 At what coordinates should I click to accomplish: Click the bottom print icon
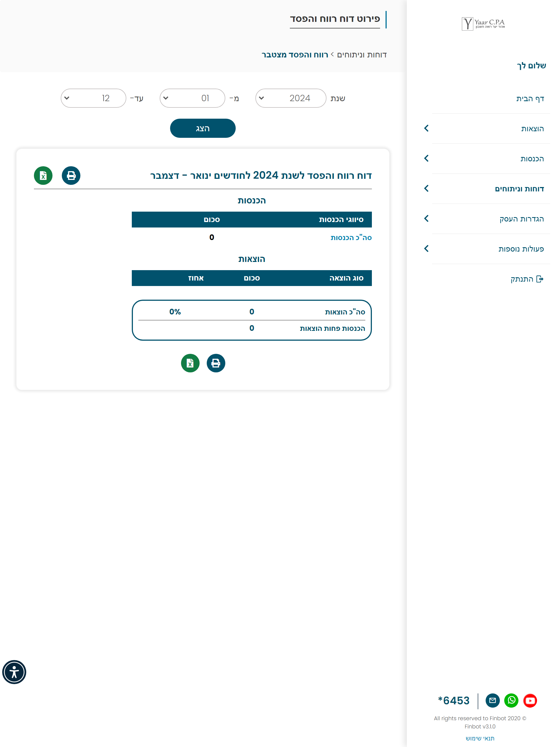[x=216, y=363]
